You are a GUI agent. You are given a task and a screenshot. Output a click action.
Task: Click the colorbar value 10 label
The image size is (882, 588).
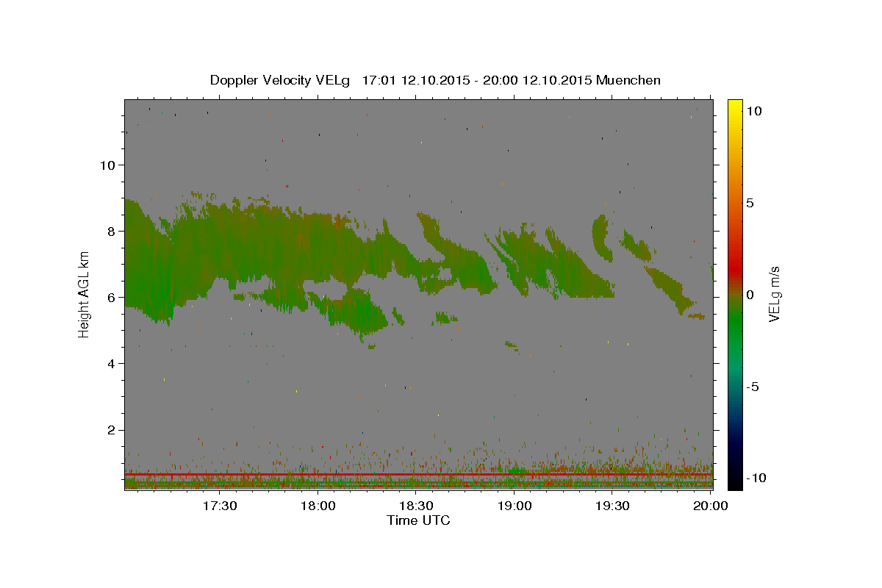point(753,110)
